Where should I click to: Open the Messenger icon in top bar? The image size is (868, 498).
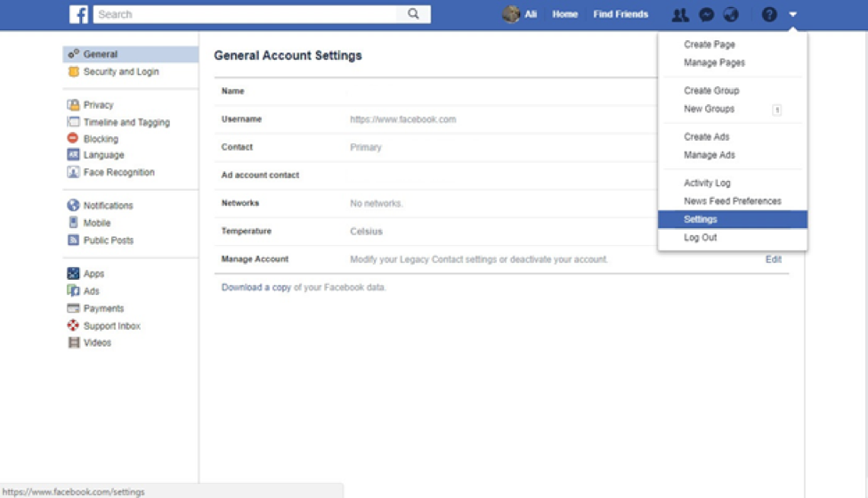coord(706,15)
